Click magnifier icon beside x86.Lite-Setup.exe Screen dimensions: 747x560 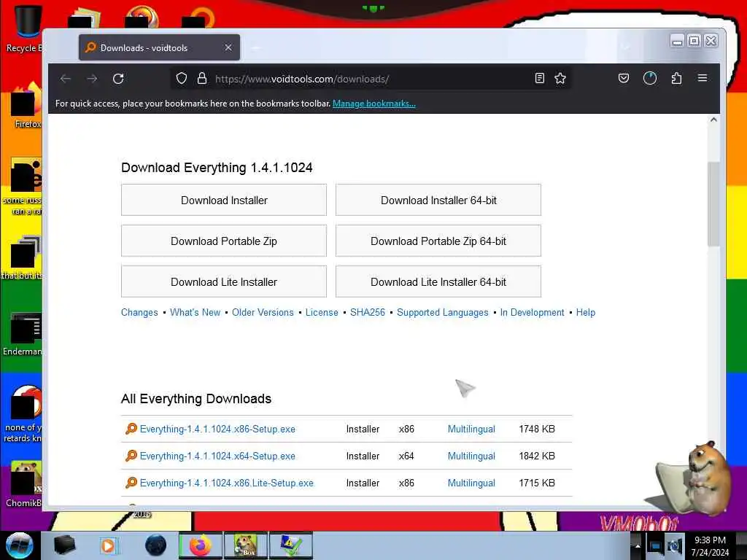pos(131,483)
